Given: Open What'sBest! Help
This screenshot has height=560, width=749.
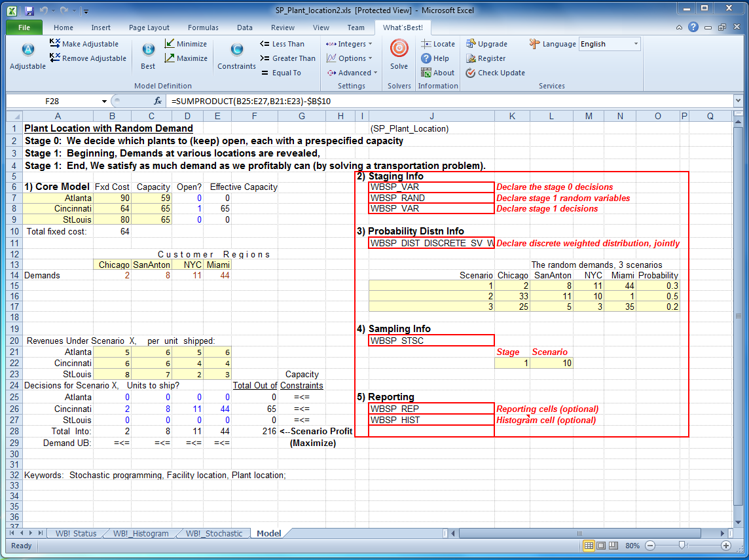Looking at the screenshot, I should (x=436, y=58).
